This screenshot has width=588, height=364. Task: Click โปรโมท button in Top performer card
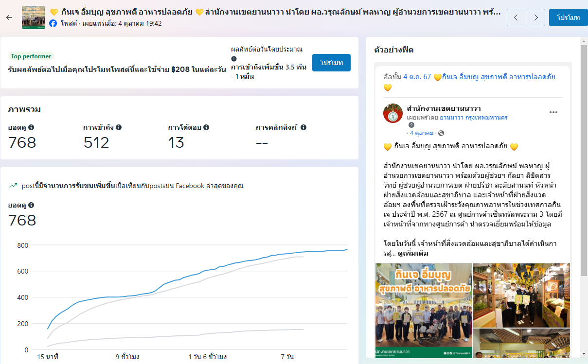331,63
